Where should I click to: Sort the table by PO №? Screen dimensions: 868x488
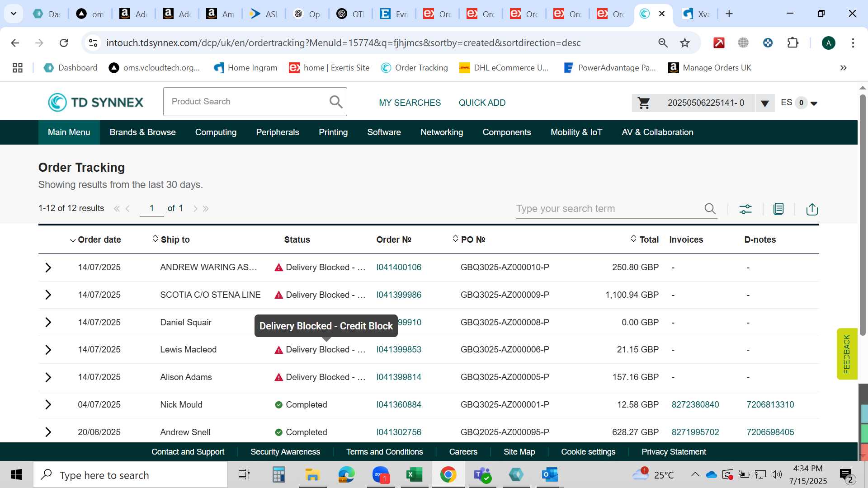pyautogui.click(x=469, y=239)
